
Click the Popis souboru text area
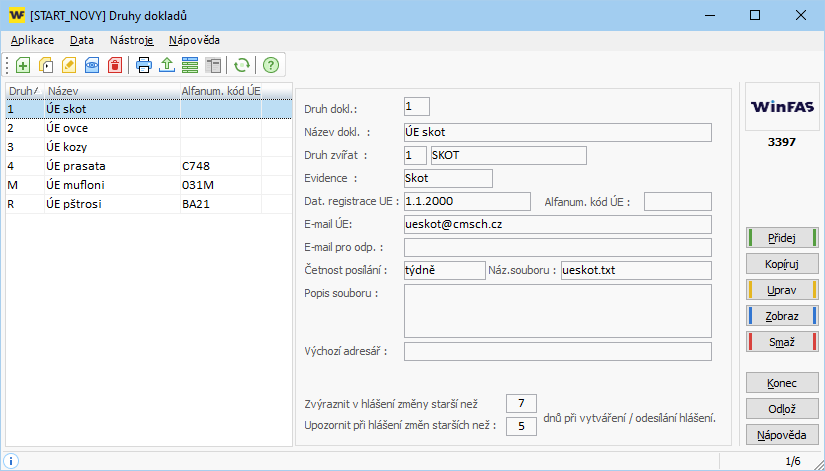click(556, 310)
